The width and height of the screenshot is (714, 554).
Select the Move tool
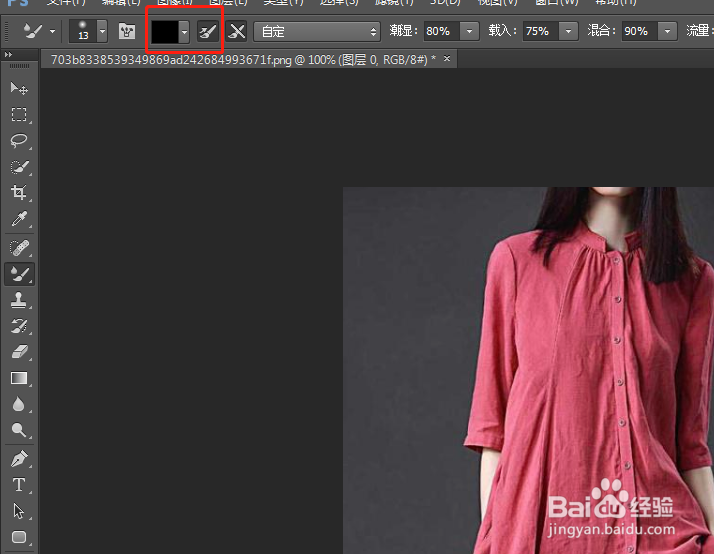coord(19,88)
